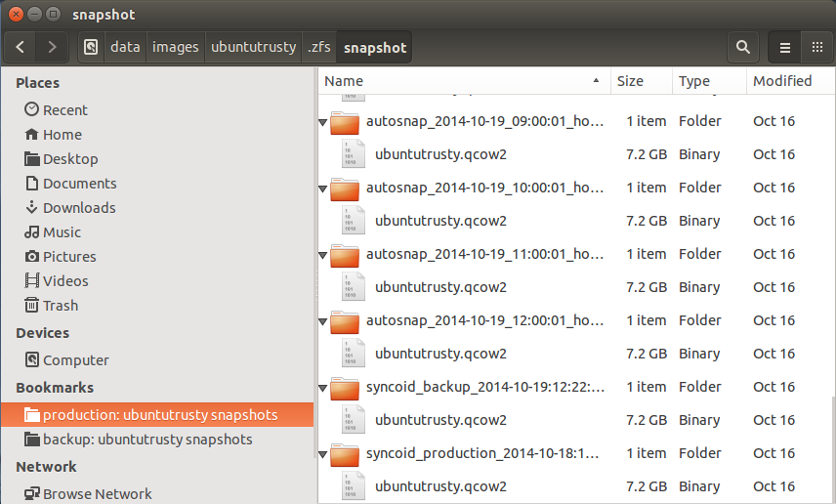This screenshot has height=504, width=836.
Task: Open the 'images' path segment
Action: (176, 48)
